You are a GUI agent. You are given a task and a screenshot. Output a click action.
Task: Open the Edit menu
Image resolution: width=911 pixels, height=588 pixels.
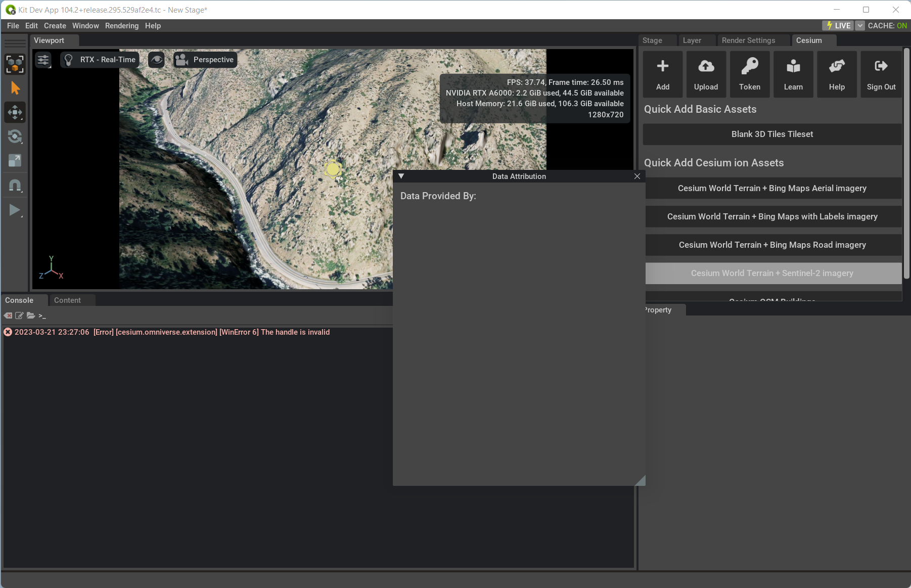coord(31,26)
